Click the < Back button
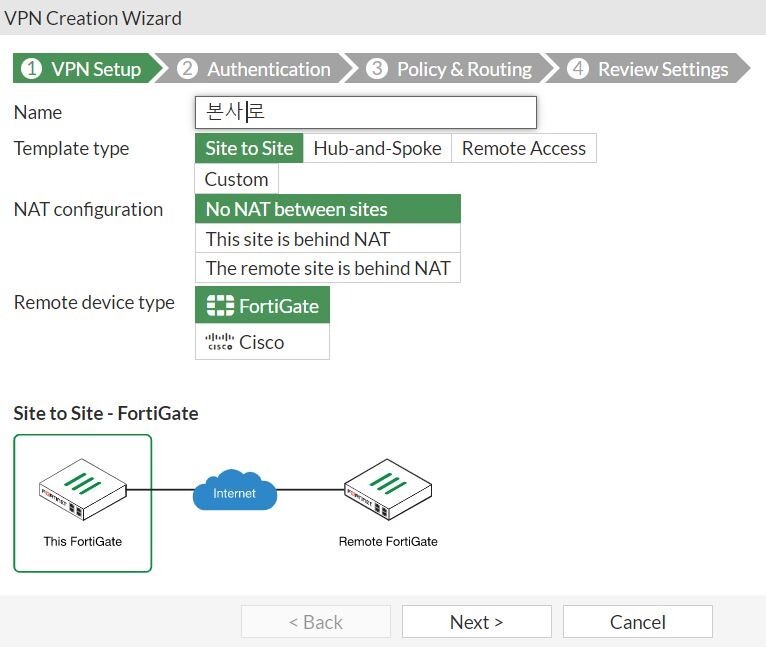The height and width of the screenshot is (662, 766). 316,622
